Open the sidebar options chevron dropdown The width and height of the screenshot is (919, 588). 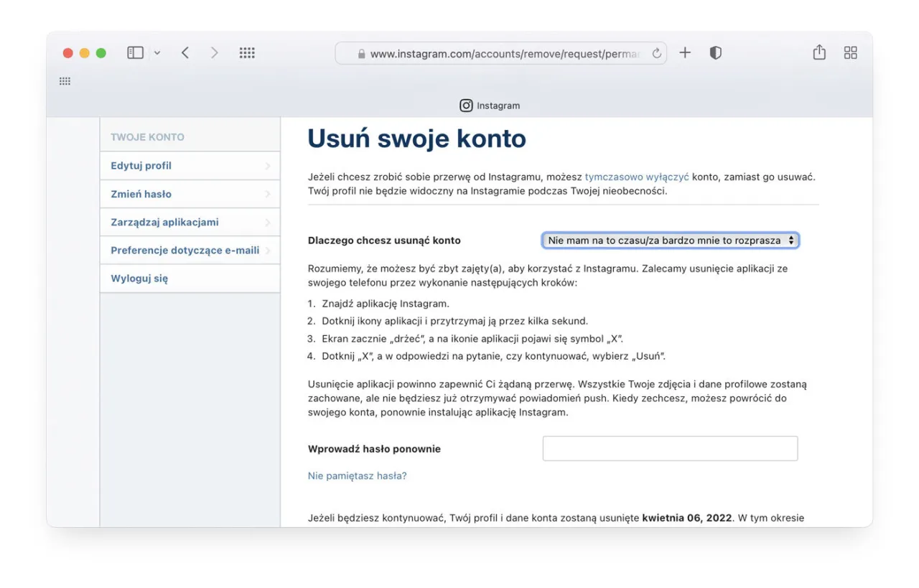coord(157,53)
